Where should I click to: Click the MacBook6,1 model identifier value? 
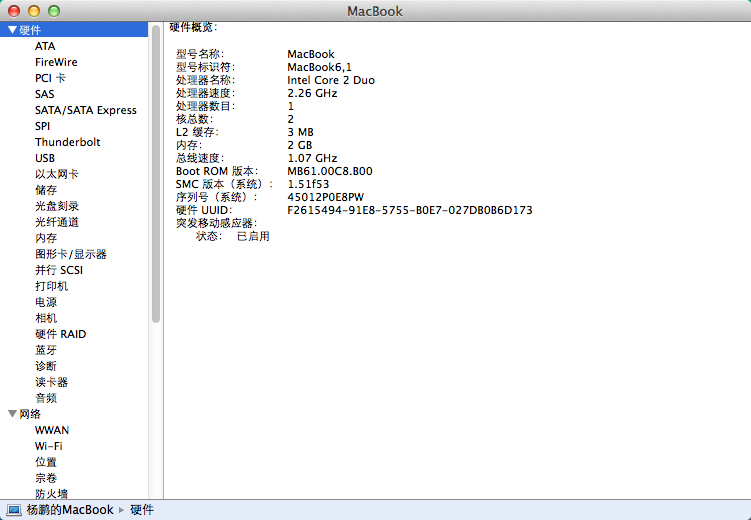coord(319,67)
